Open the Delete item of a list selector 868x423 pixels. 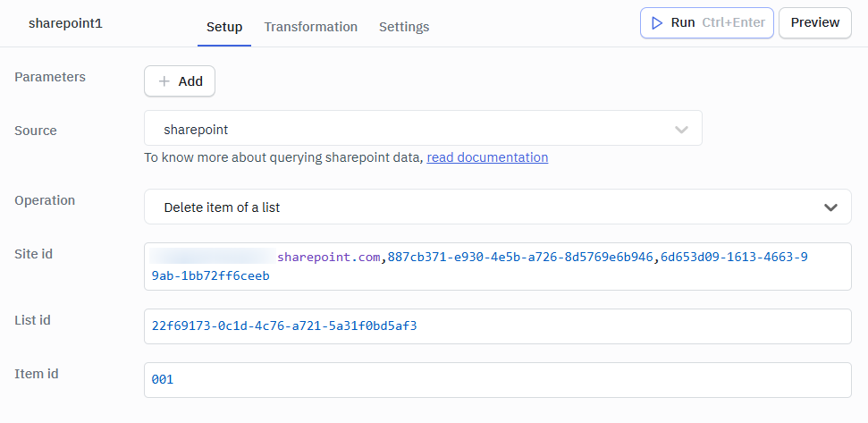coord(498,207)
